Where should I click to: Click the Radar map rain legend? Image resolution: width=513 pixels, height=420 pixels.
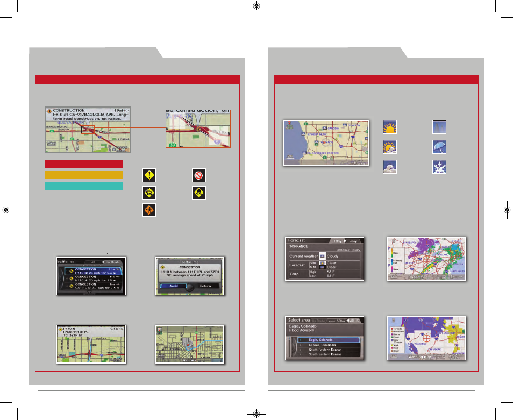tap(396, 260)
